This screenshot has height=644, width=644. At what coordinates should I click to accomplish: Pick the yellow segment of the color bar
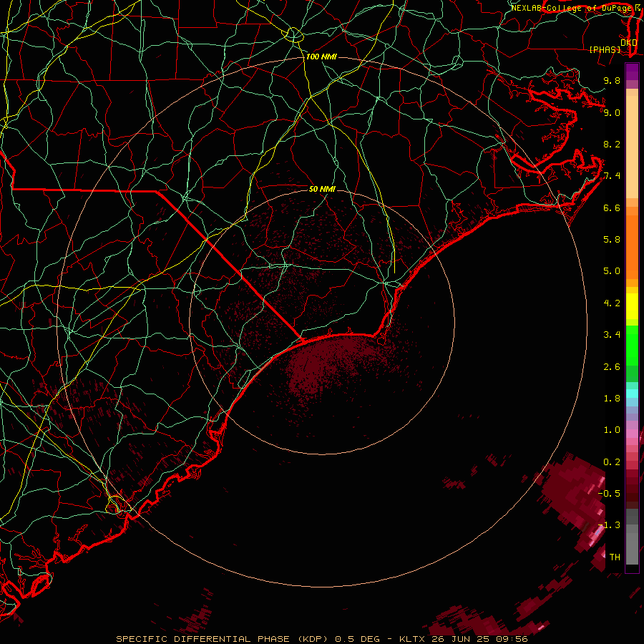[x=632, y=306]
